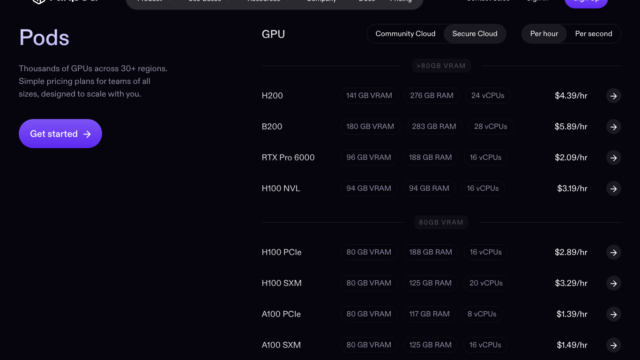Viewport: 640px width, 360px height.
Task: Click the $4.39/hr price
Action: click(571, 96)
